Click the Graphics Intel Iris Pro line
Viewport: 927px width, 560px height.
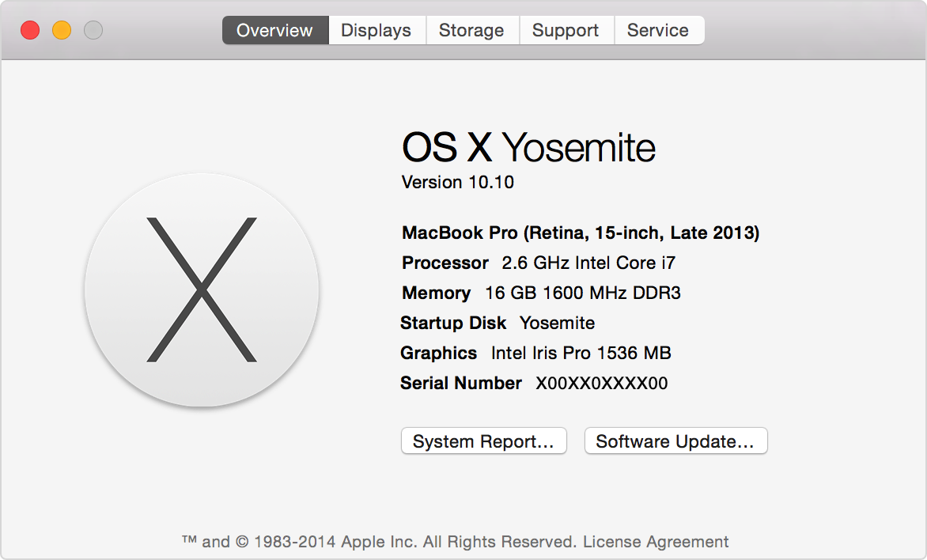point(535,353)
